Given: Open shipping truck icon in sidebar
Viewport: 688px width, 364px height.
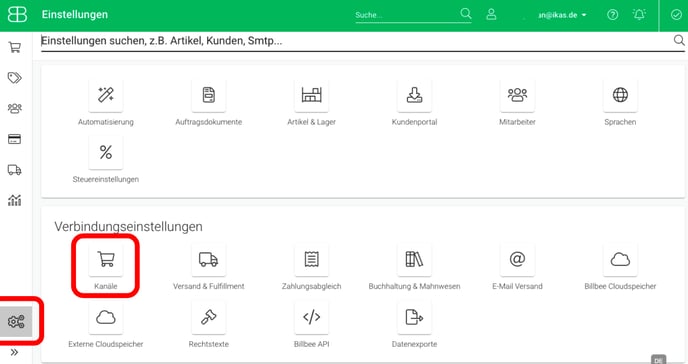Looking at the screenshot, I should point(14,170).
